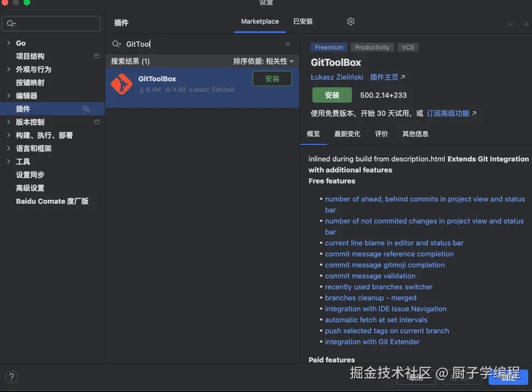Open 'integration with Git Extender' link
532x392 pixels.
tap(372, 342)
